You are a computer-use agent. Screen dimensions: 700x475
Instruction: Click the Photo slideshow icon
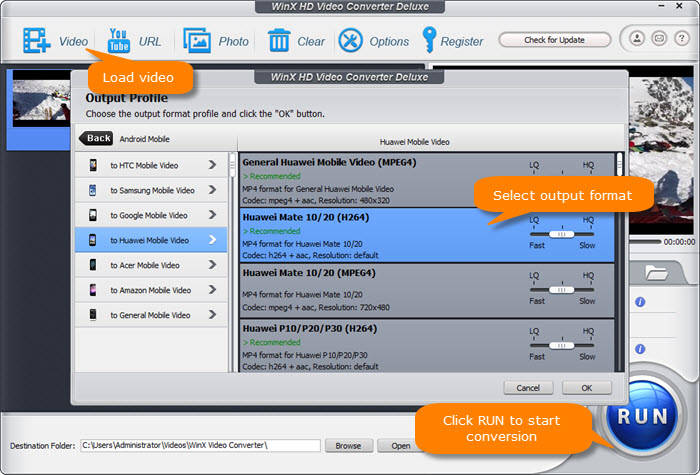(197, 41)
